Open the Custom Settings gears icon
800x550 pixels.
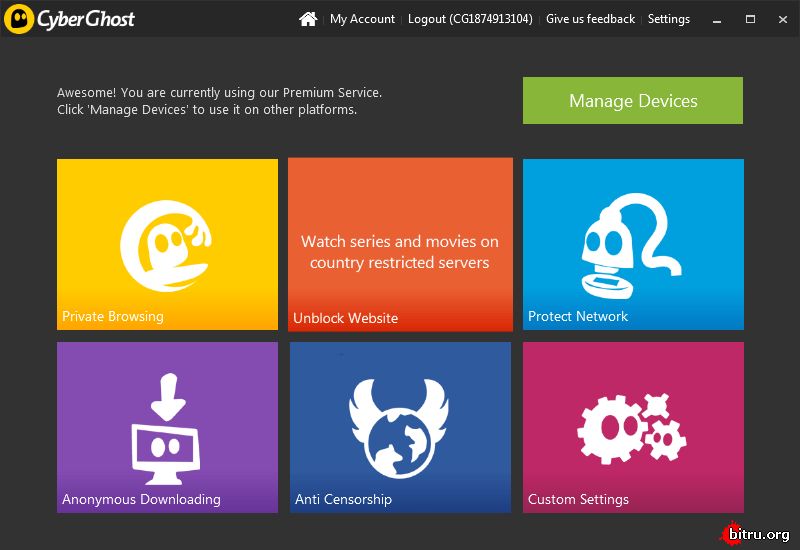tap(632, 428)
